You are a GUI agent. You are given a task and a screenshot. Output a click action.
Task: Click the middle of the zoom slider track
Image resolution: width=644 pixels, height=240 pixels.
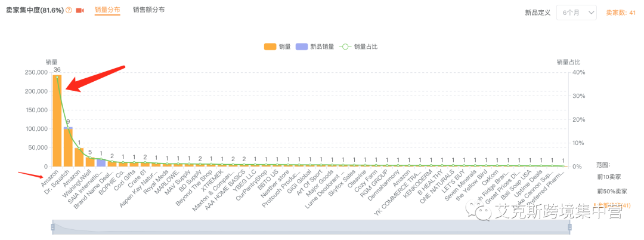pyautogui.click(x=311, y=227)
